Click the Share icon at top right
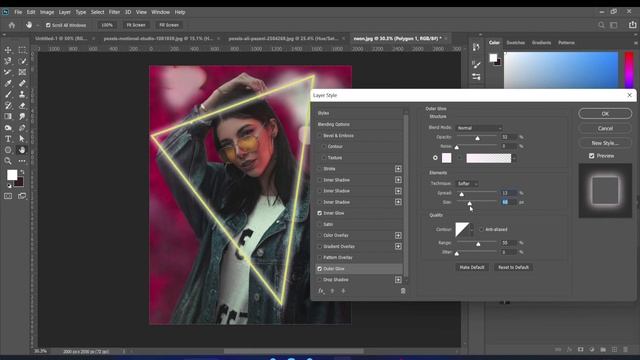640x360 pixels. click(633, 25)
